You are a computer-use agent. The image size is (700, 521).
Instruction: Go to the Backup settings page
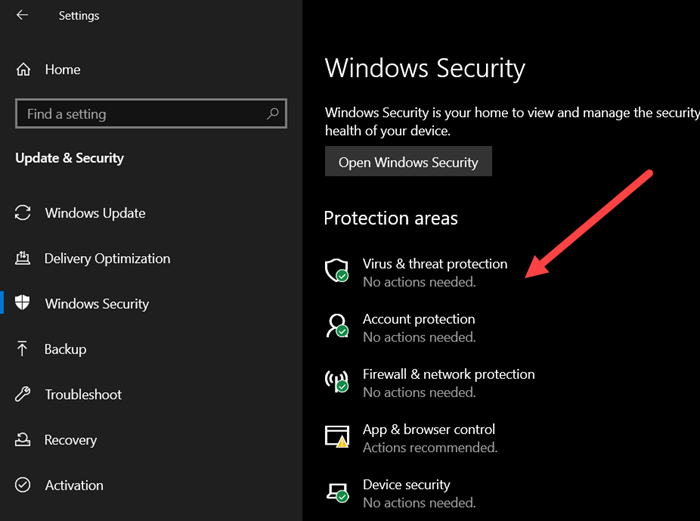[x=65, y=349]
